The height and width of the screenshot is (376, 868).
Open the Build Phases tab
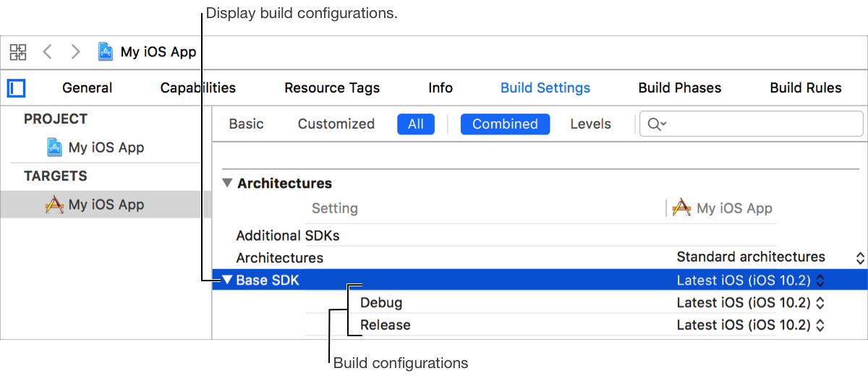tap(679, 88)
